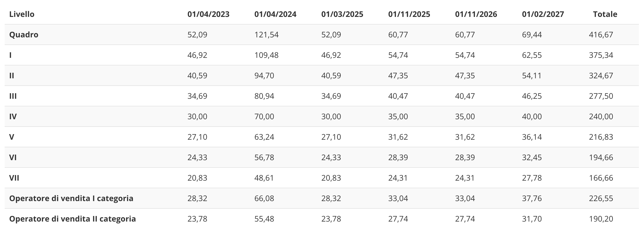Click the Livello column header

point(22,14)
